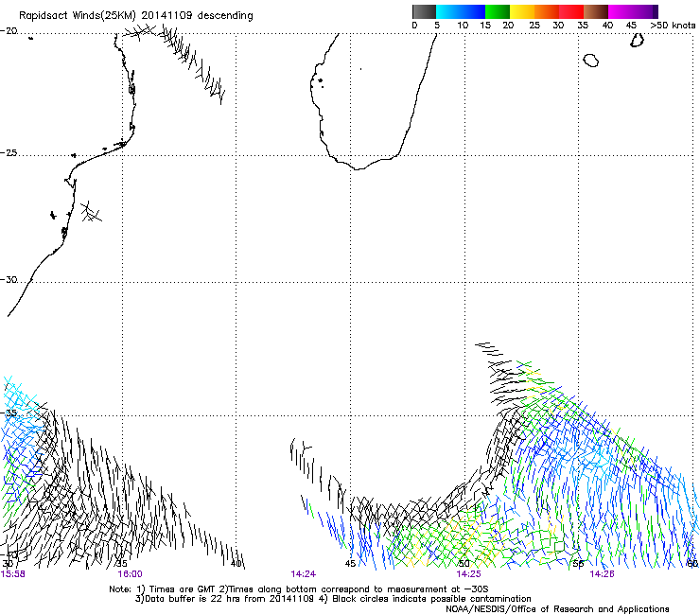Click the round island outline near 55E, 21S

[x=591, y=61]
